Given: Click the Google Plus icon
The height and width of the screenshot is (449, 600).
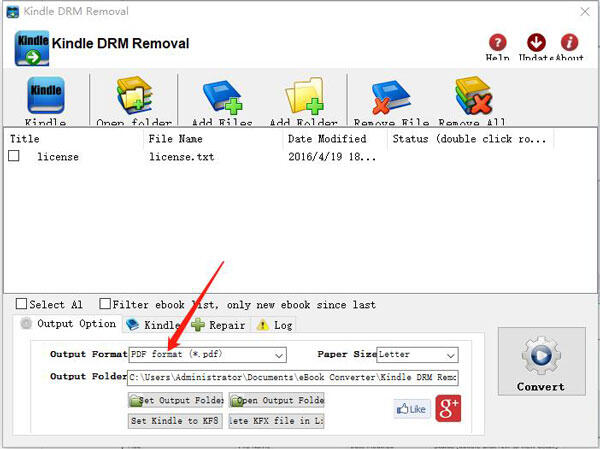Looking at the screenshot, I should pyautogui.click(x=448, y=408).
